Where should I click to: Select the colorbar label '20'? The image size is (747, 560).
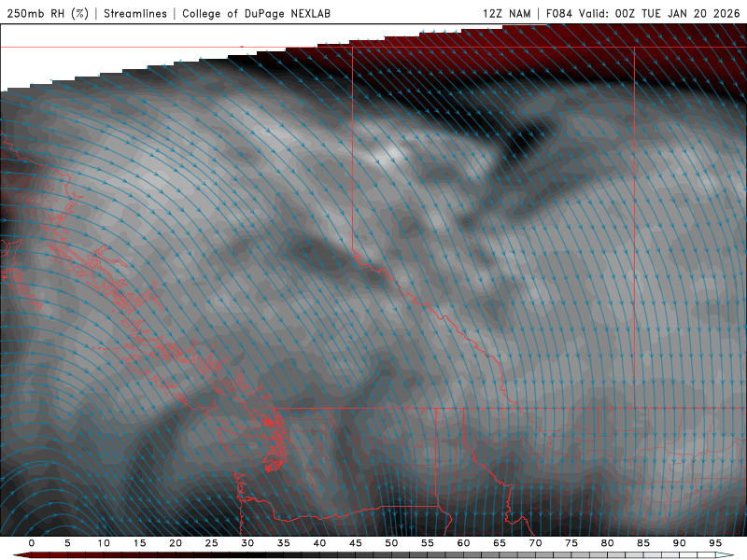(176, 543)
